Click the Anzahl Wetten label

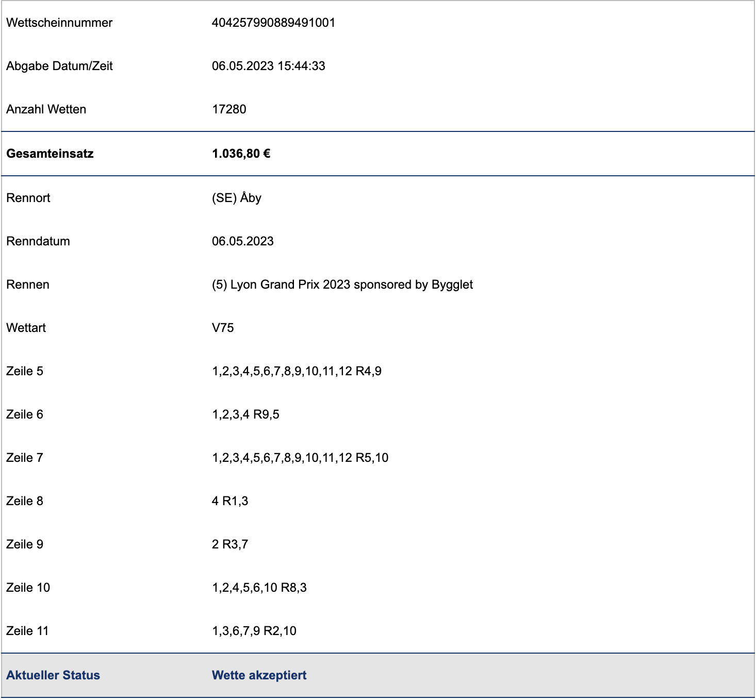(46, 109)
